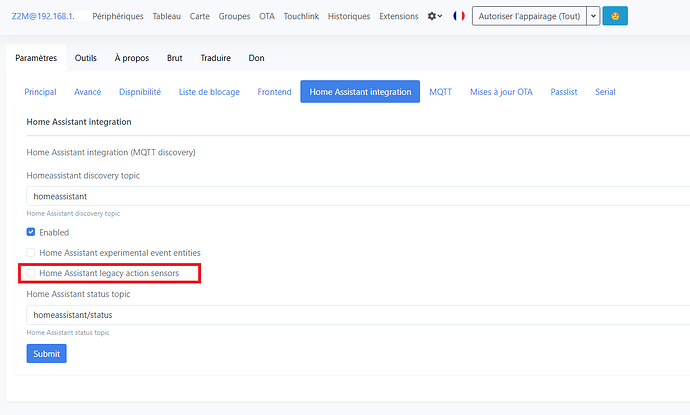Open Mises à jour OTA sub-tab
690x415 pixels.
pyautogui.click(x=501, y=92)
